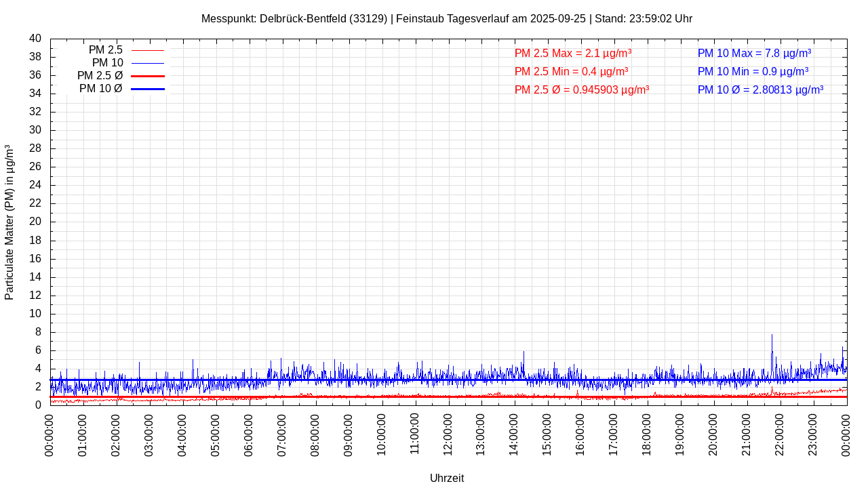Screen dimensions: 868x488
Task: Click the thick blue PM 10 Ø legend line
Action: (147, 89)
